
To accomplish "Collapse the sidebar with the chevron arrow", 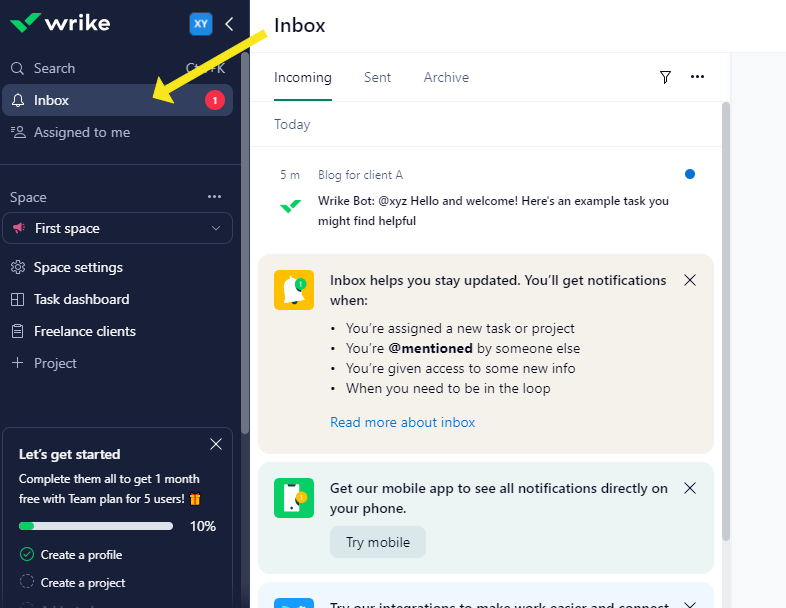I will click(229, 24).
